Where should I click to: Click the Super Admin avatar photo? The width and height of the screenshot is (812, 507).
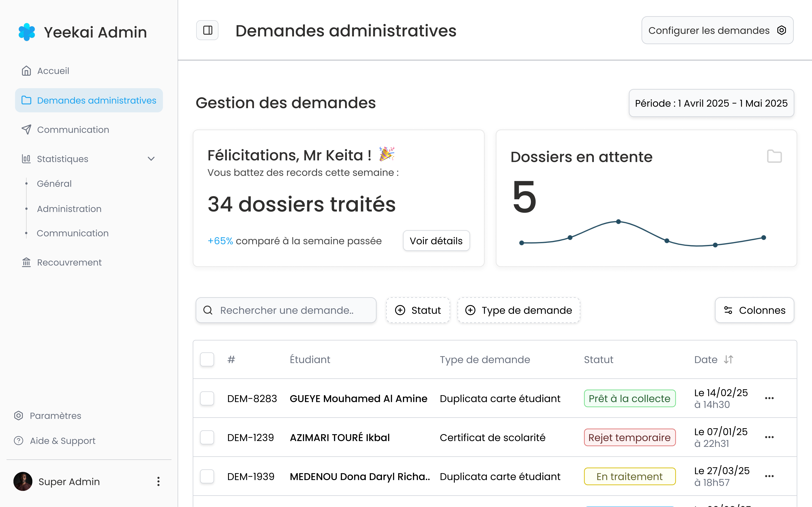[x=23, y=482]
